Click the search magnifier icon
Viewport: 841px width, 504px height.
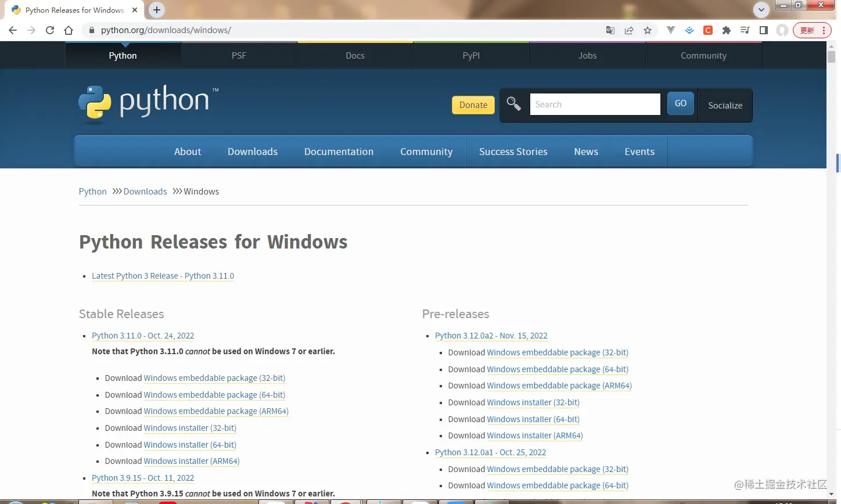[514, 104]
